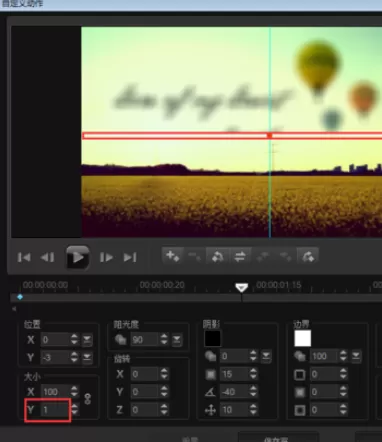This screenshot has width=382, height=442.
Task: Toggle the size aspect-ratio chain lock
Action: [88, 399]
